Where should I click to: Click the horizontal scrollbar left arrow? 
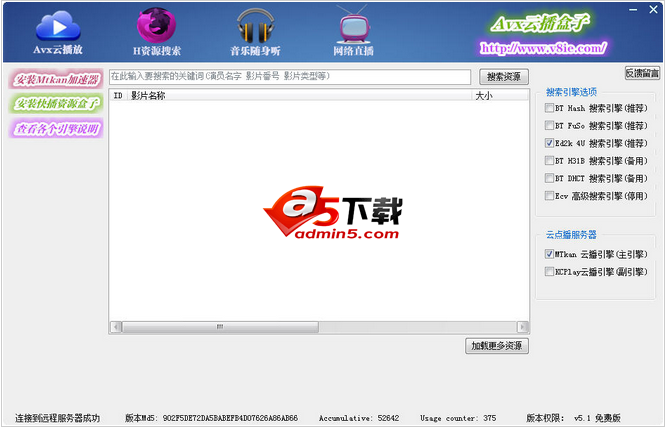(116, 327)
